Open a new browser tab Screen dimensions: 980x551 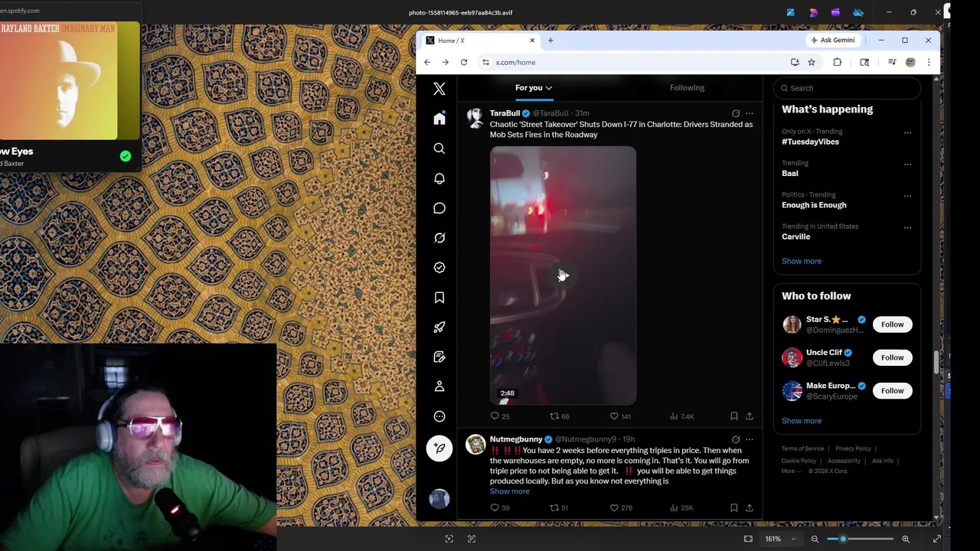click(x=550, y=41)
